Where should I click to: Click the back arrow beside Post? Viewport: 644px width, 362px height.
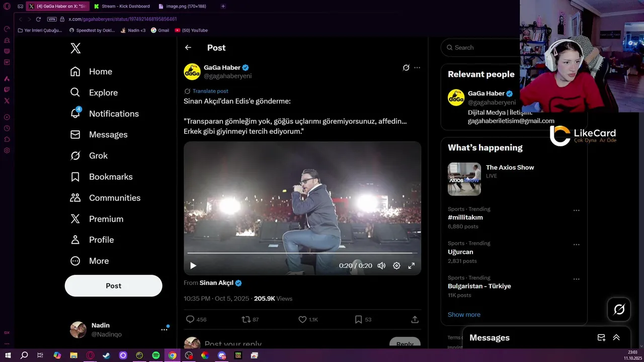188,48
